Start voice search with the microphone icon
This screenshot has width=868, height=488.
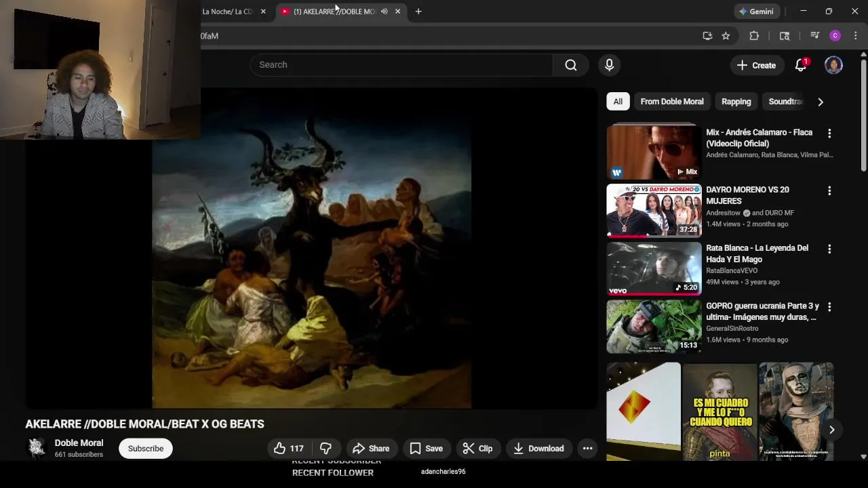tap(609, 65)
